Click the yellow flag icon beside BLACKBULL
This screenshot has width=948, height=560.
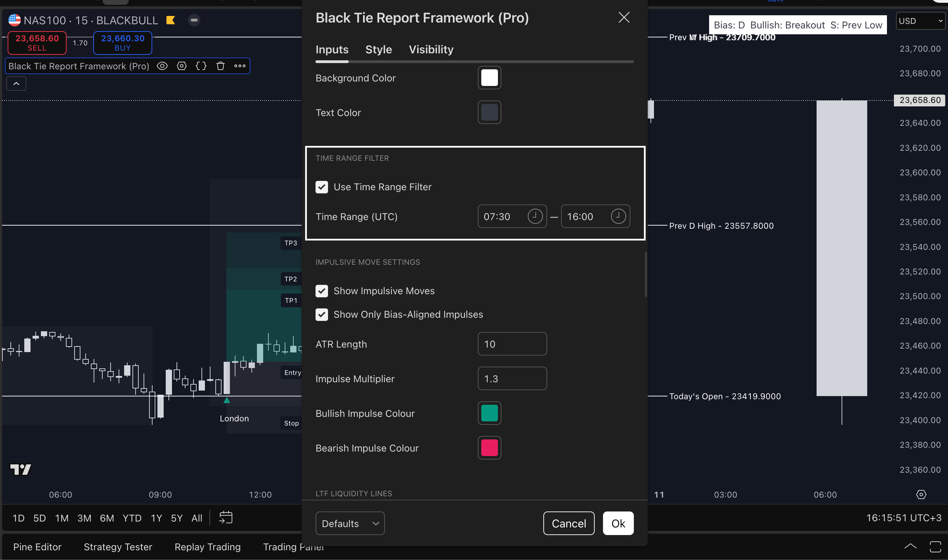(x=171, y=20)
